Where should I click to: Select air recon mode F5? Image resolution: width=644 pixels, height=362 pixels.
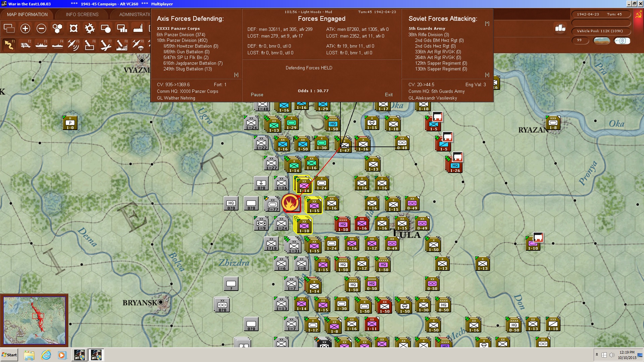[73, 45]
